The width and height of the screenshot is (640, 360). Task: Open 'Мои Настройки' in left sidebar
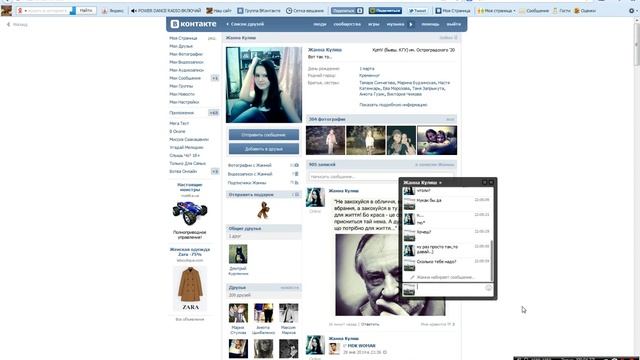[184, 102]
